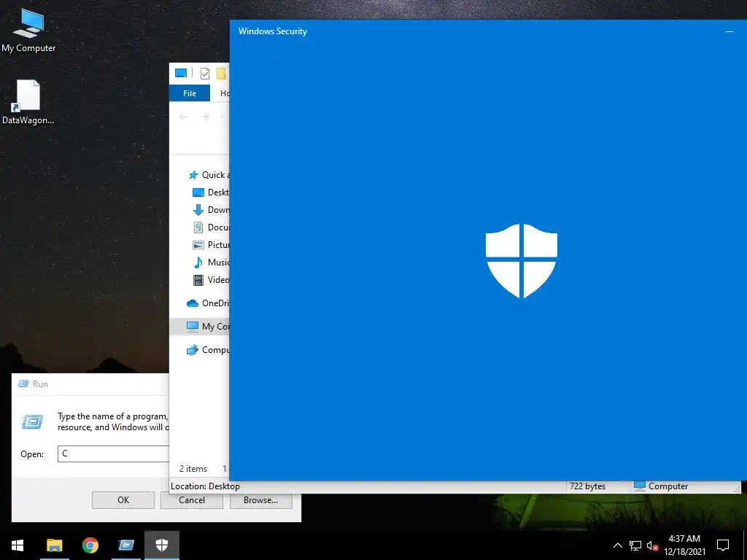Select Documents in Explorer navigation pane
Screen dimensions: 747x560
coord(211,227)
